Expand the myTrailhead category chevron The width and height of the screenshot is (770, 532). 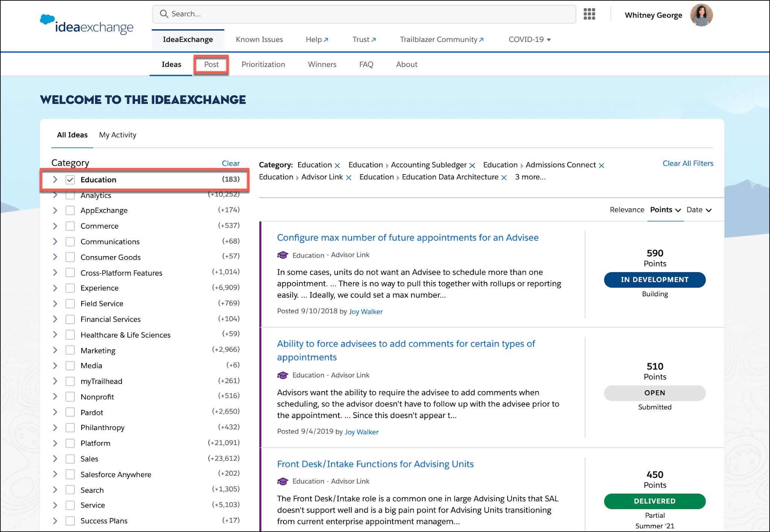pos(55,381)
